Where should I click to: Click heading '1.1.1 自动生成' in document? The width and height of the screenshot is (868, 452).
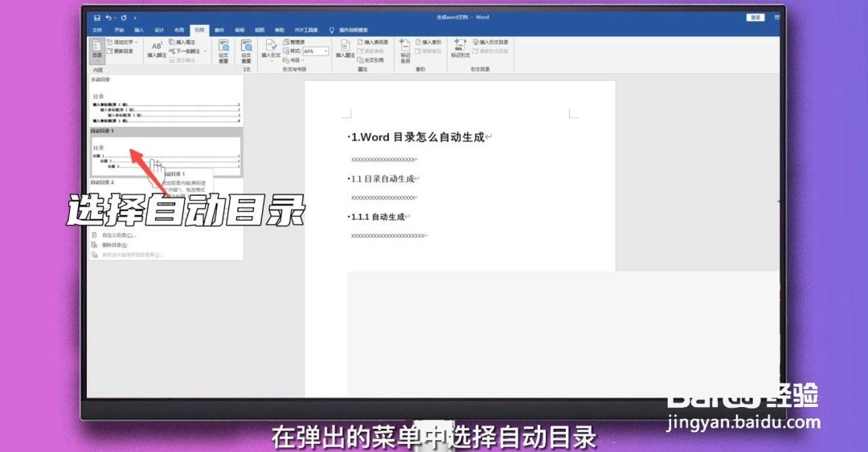point(378,217)
